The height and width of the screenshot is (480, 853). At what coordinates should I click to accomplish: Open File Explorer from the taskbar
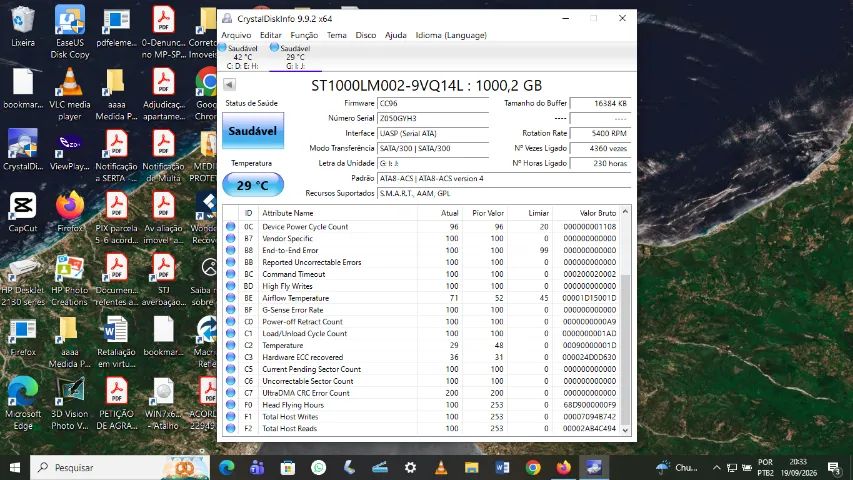472,467
